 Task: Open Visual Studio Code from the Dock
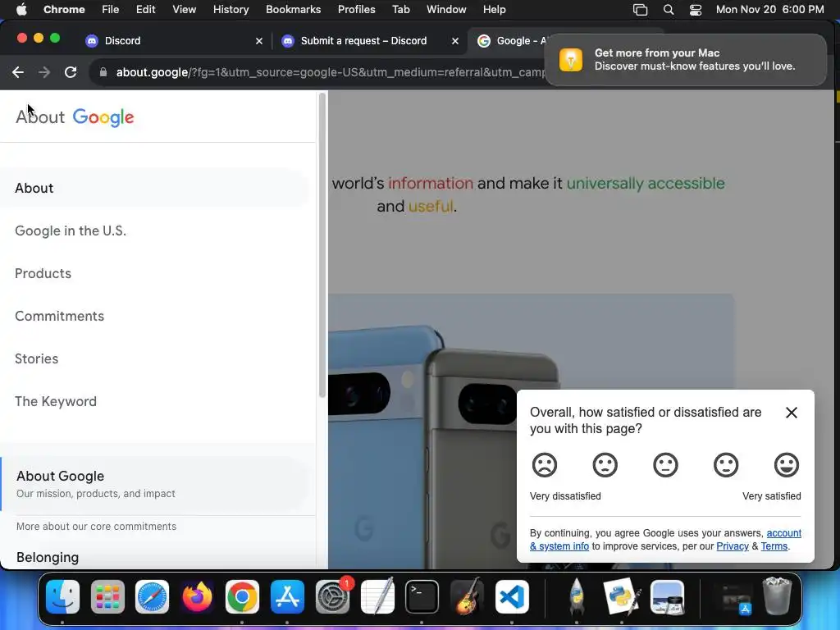[x=512, y=597]
